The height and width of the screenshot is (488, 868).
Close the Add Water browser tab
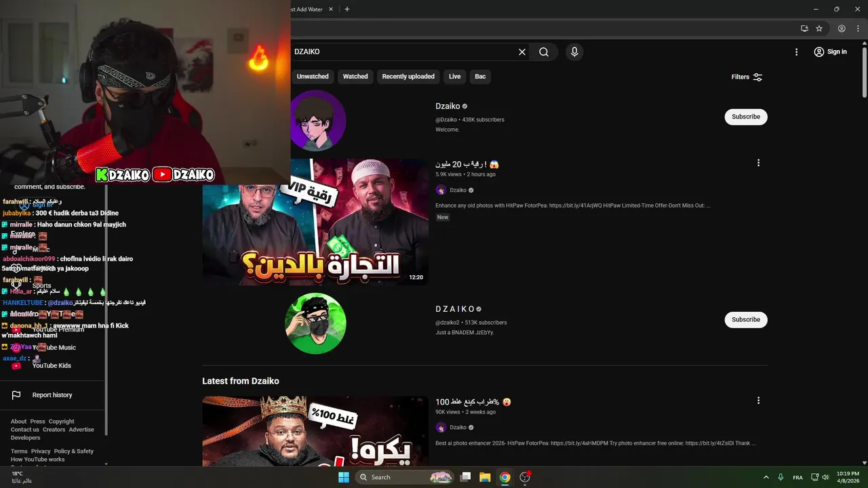[331, 9]
